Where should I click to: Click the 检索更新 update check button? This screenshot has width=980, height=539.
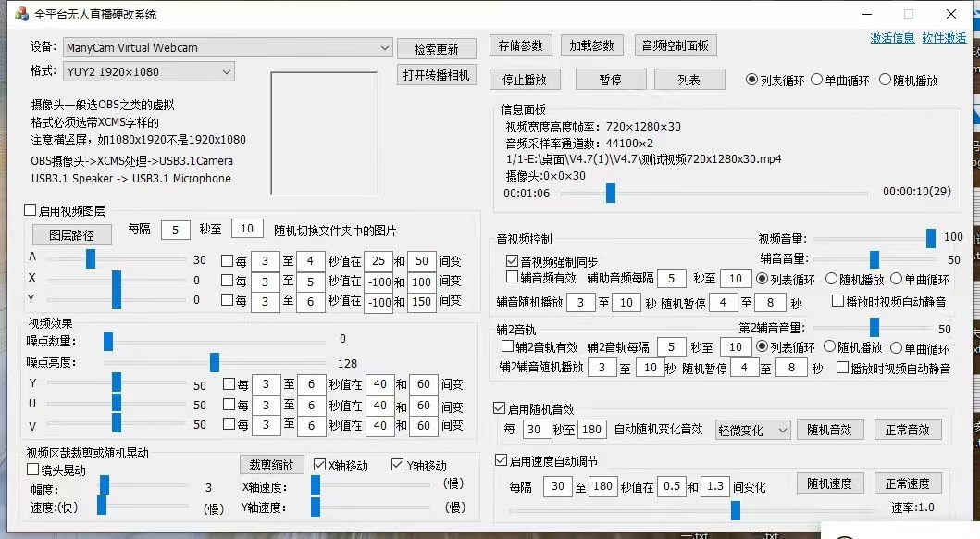pos(436,48)
